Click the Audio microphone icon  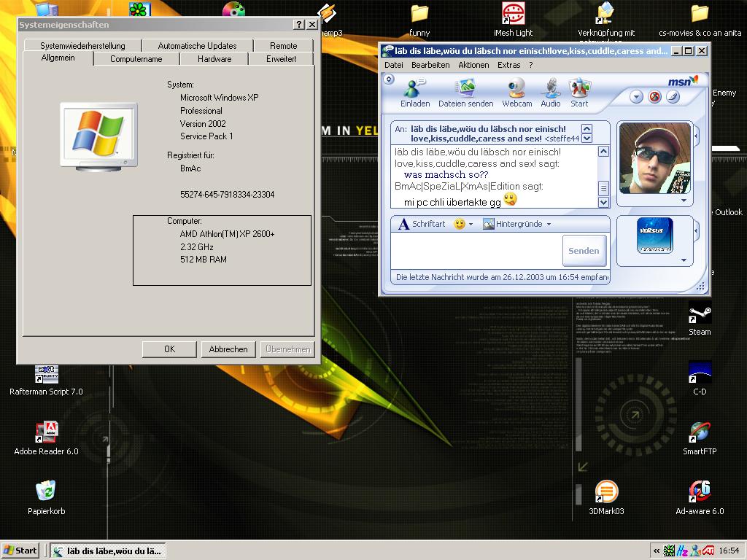click(x=550, y=89)
